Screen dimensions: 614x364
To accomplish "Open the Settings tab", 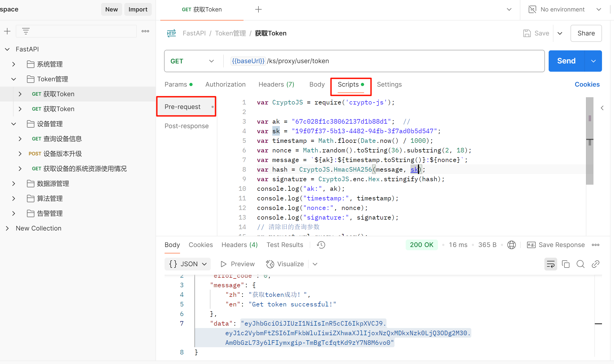I will point(389,84).
